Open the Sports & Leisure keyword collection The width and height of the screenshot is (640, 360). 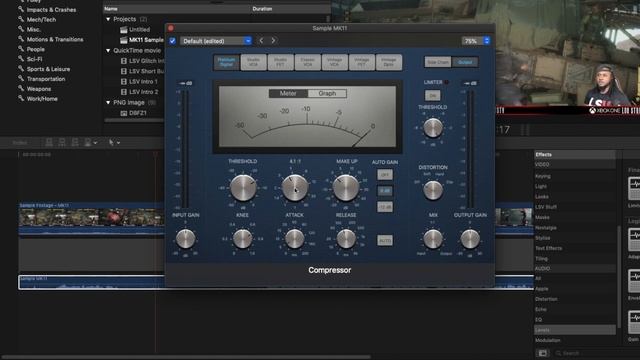(x=48, y=69)
